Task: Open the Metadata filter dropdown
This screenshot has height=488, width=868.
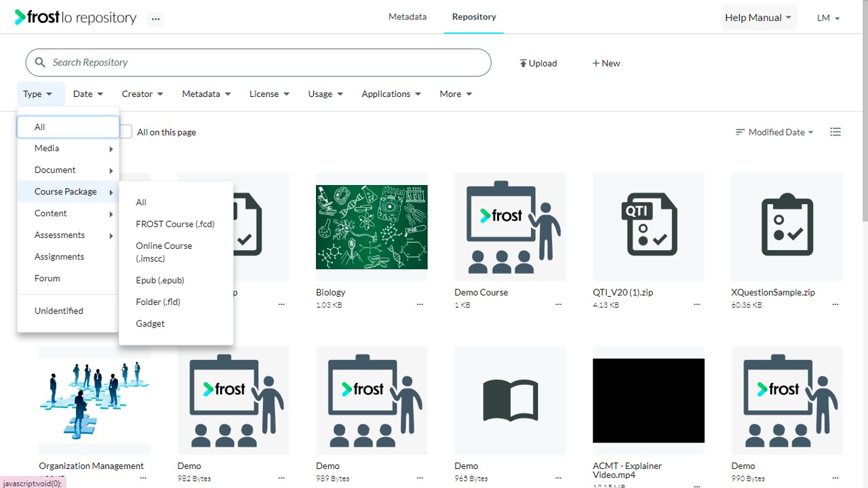Action: coord(206,94)
